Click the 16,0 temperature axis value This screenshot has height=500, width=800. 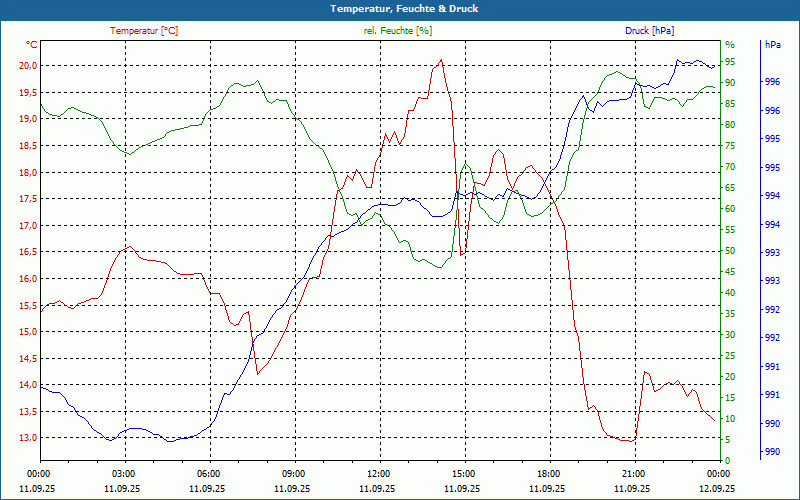click(29, 279)
